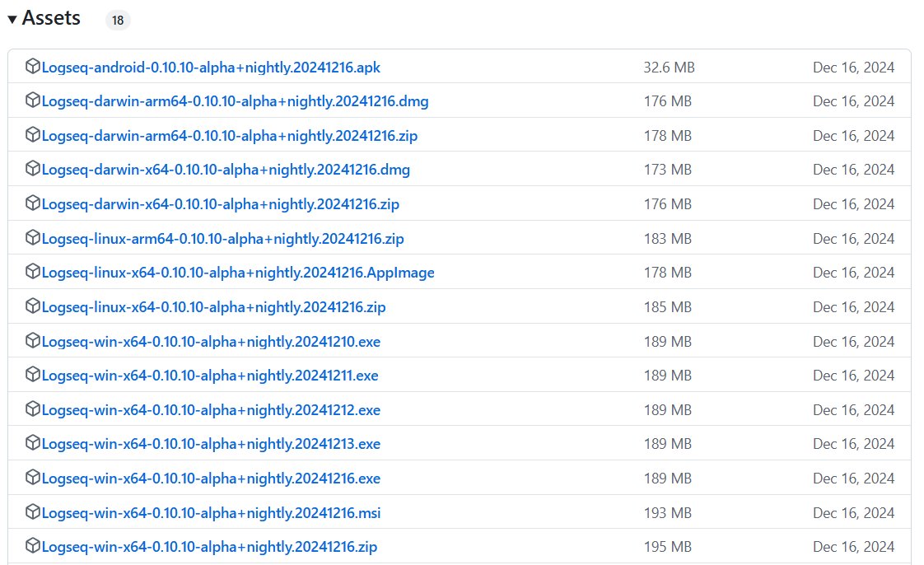The height and width of the screenshot is (565, 924).
Task: Click the Assets heading text
Action: [51, 18]
